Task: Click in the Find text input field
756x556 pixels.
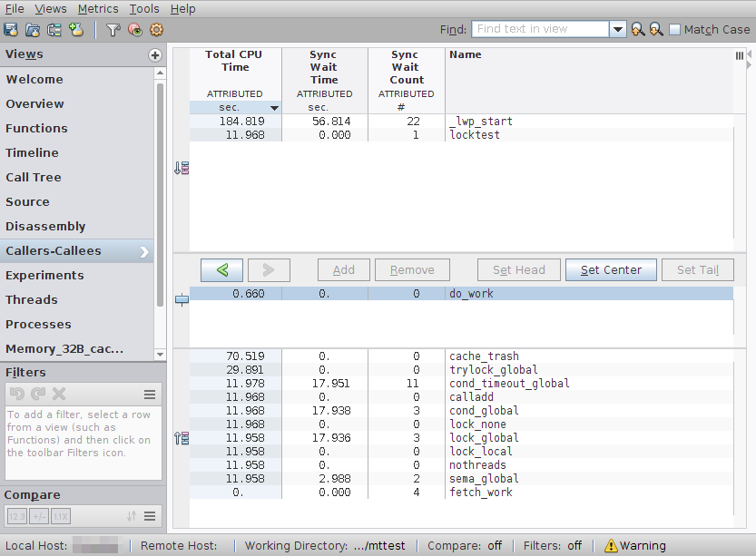Action: click(541, 29)
